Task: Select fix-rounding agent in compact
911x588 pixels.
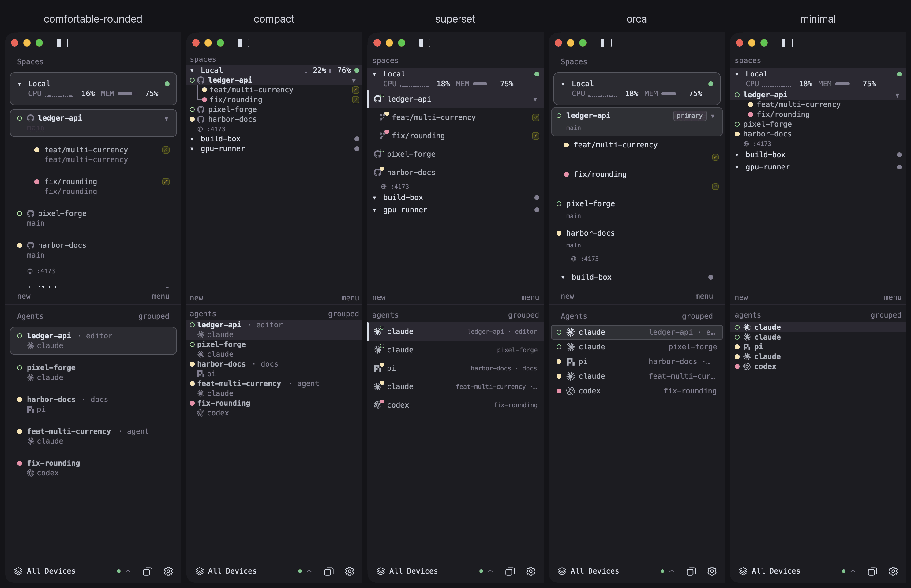Action: pos(274,408)
